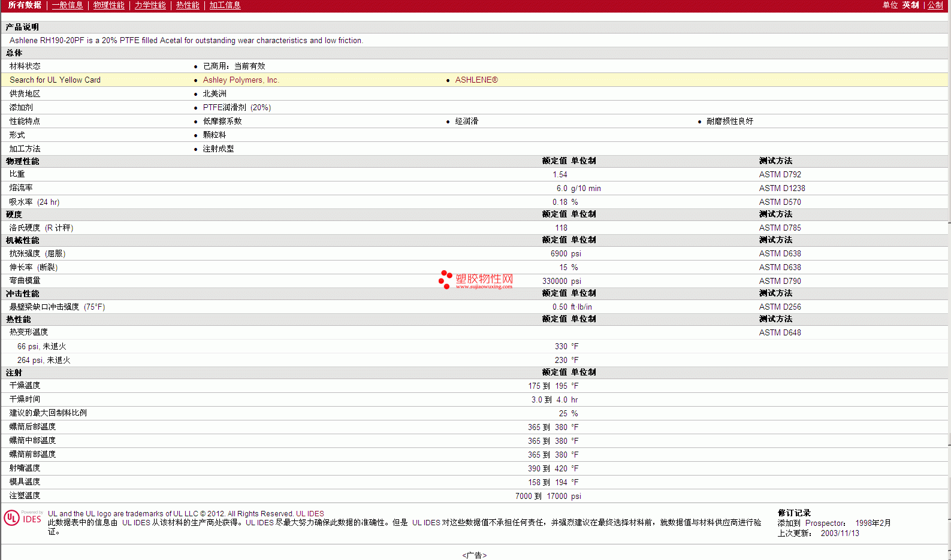Viewport: 951px width, 560px height.
Task: Show the 加工信息 tab
Action: tap(225, 5)
